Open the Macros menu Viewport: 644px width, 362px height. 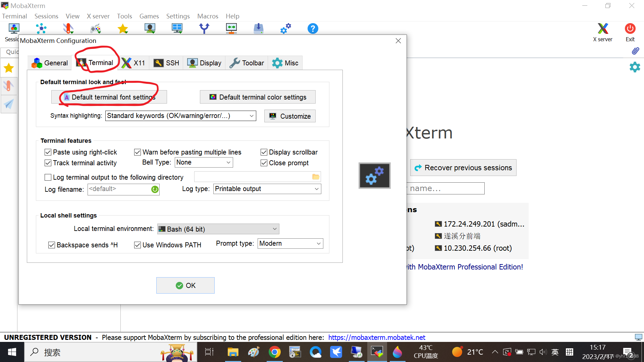click(208, 16)
